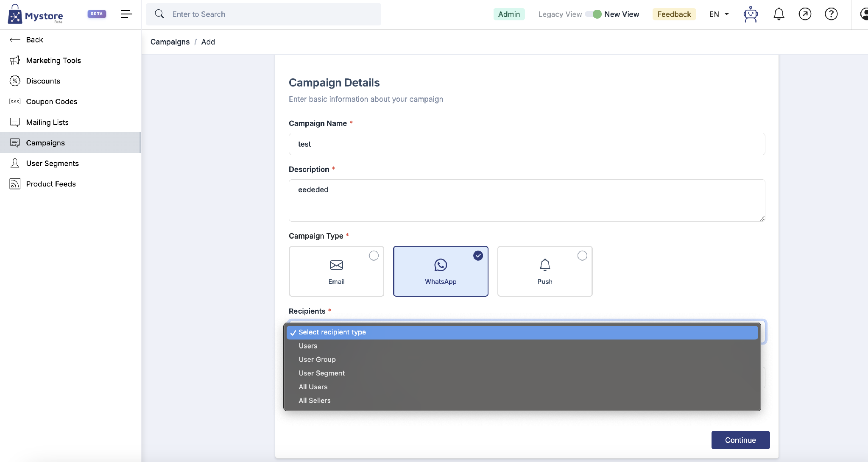Viewport: 868px width, 462px height.
Task: Click the external link arrow icon
Action: (805, 14)
